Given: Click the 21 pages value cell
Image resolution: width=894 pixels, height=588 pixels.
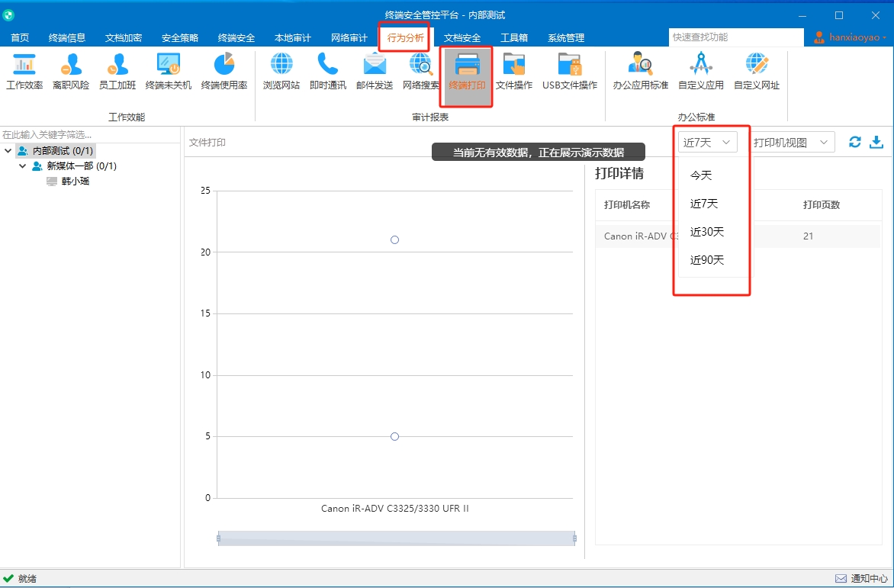Looking at the screenshot, I should pyautogui.click(x=808, y=236).
